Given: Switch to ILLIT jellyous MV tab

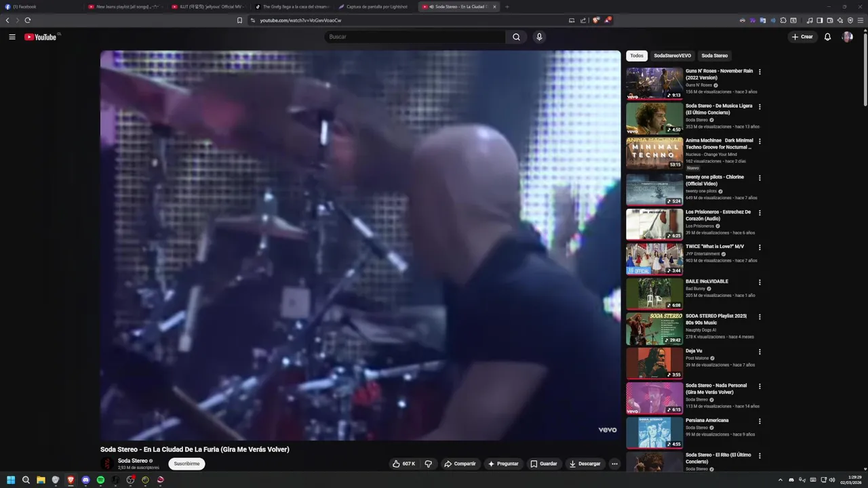Looking at the screenshot, I should click(x=209, y=7).
